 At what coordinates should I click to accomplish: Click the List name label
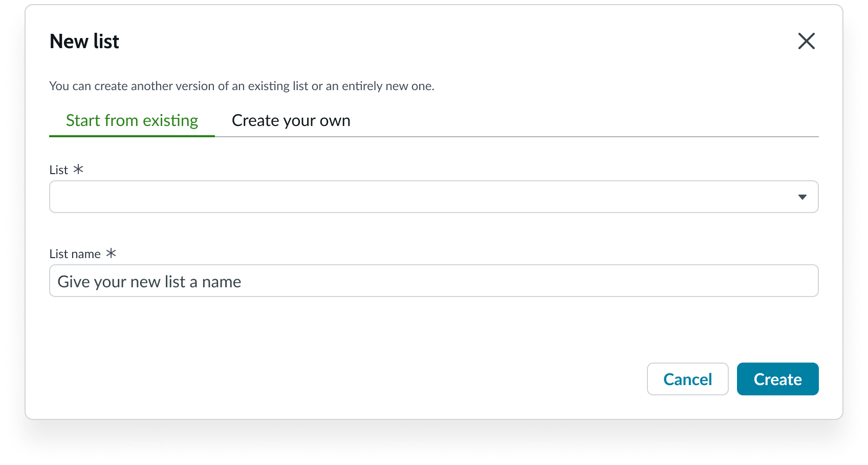(75, 253)
